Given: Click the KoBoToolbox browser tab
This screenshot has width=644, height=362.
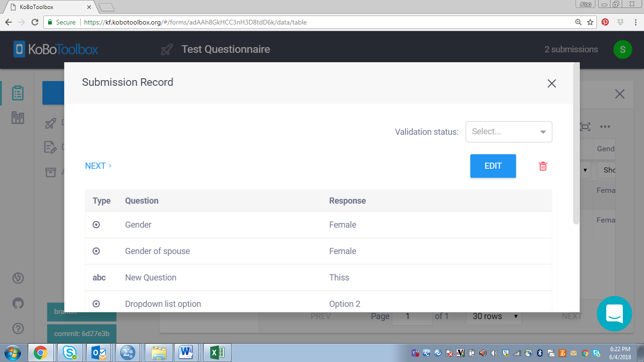Looking at the screenshot, I should pyautogui.click(x=50, y=7).
